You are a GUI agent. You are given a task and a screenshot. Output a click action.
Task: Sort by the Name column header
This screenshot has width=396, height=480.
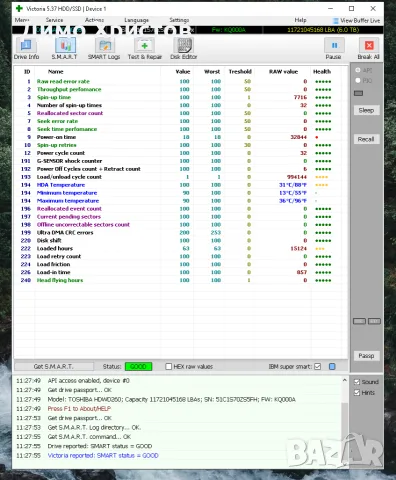(55, 72)
